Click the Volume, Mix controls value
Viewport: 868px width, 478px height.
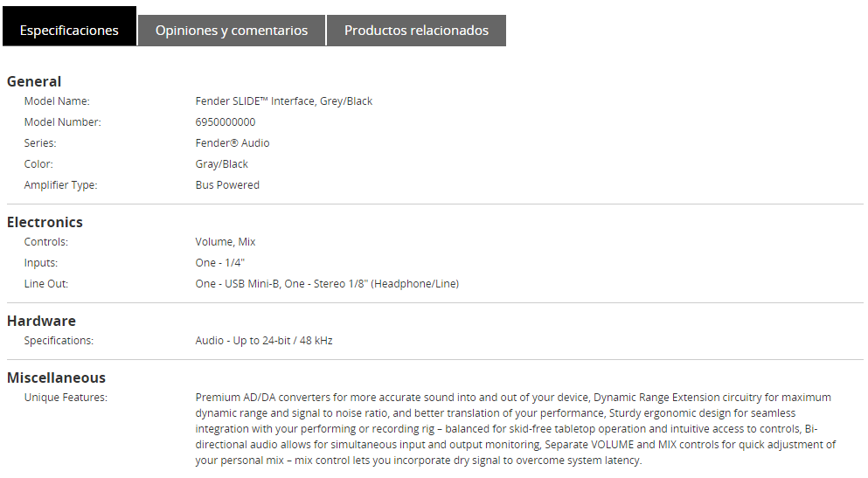[226, 242]
